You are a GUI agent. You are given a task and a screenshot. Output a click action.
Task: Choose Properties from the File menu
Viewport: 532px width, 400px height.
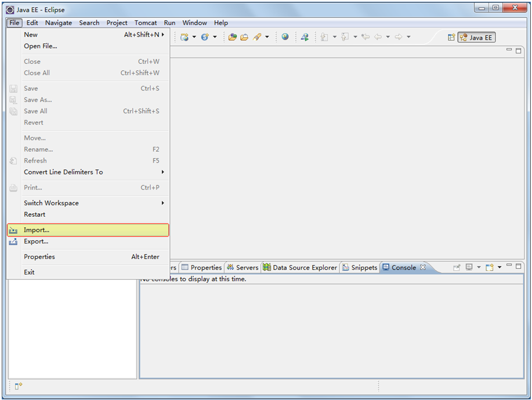tap(88, 257)
